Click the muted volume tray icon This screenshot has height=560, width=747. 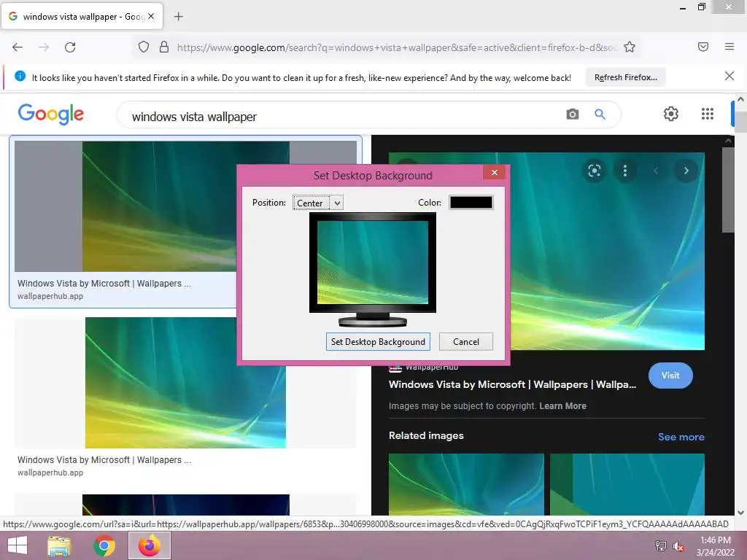678,546
